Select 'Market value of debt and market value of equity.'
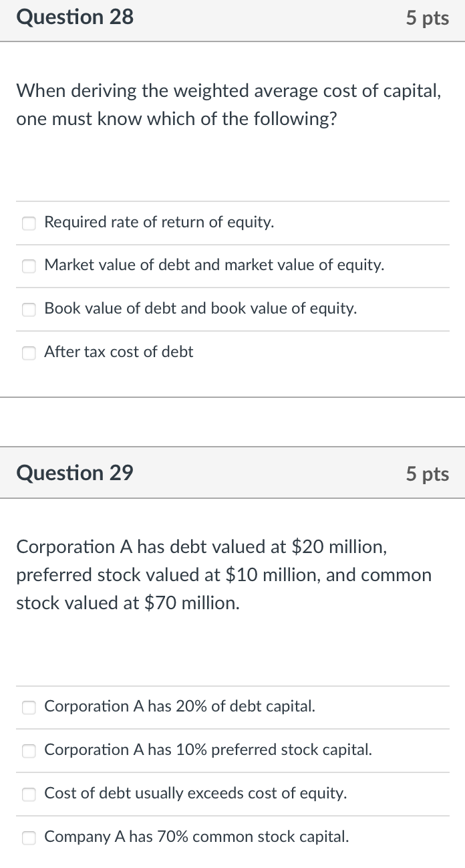Viewport: 465px width, 868px height. [x=29, y=266]
